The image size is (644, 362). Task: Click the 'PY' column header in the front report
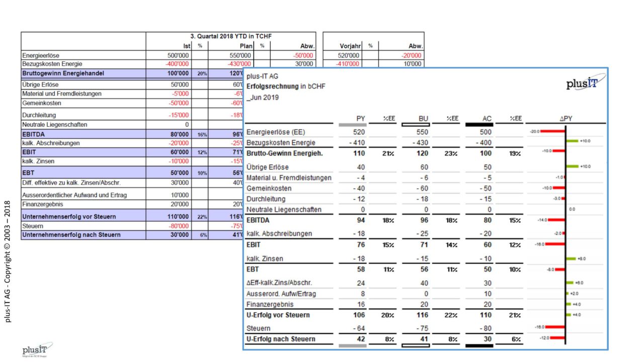360,119
